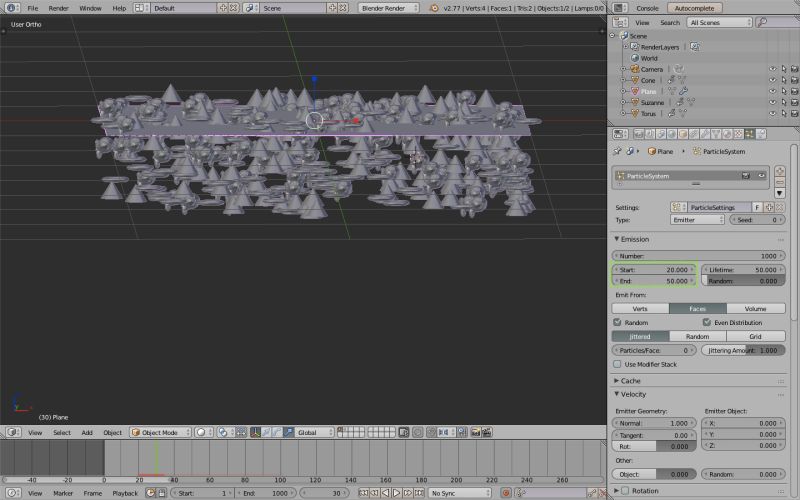This screenshot has height=500, width=800.
Task: Click the Number 1000 field
Action: click(698, 256)
